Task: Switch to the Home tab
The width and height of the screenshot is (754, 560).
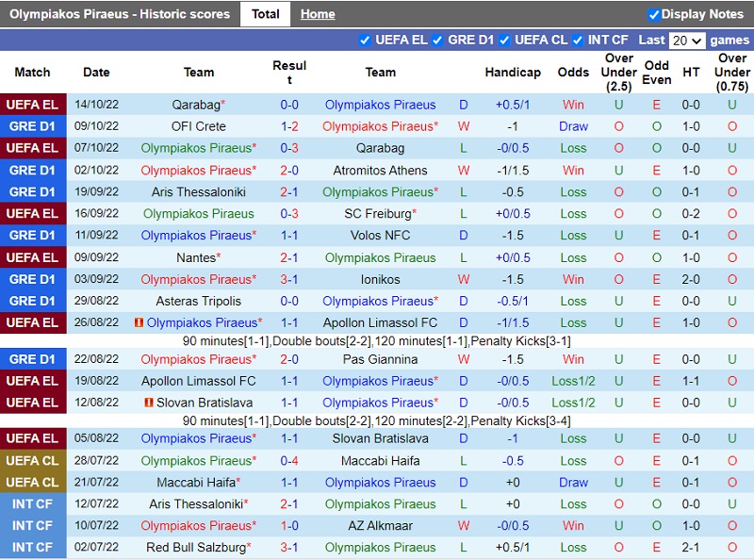Action: click(318, 14)
